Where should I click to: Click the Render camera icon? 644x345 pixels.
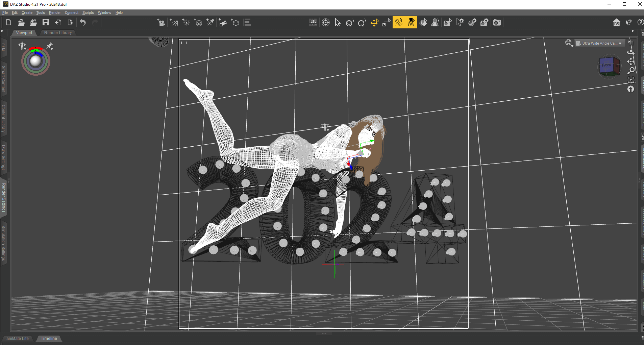coord(497,23)
